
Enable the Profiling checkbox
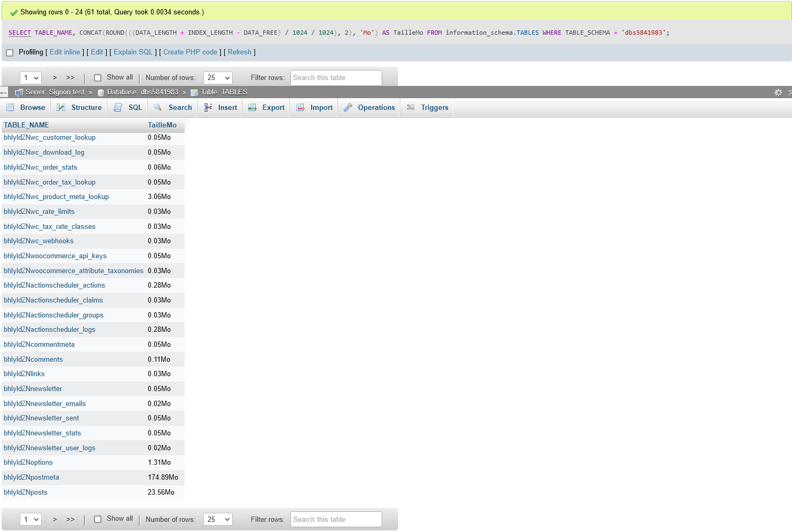click(x=10, y=52)
